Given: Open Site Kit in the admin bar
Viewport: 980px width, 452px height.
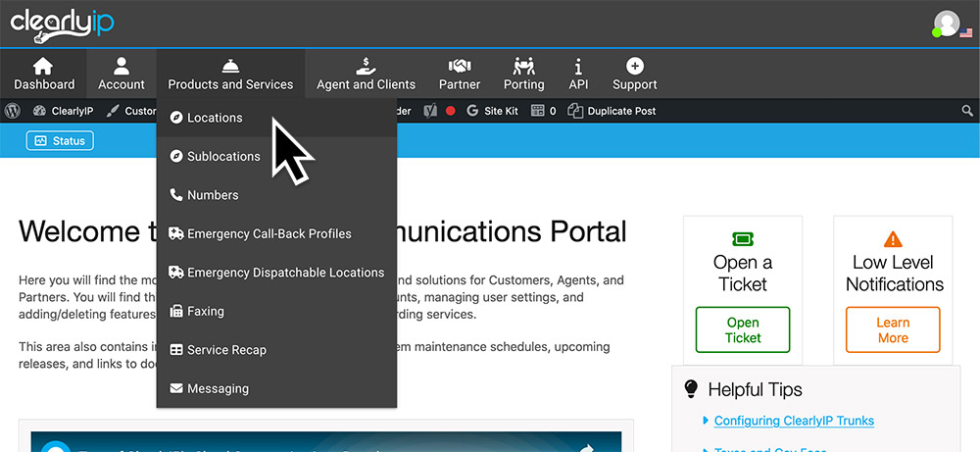Looking at the screenshot, I should coord(500,112).
